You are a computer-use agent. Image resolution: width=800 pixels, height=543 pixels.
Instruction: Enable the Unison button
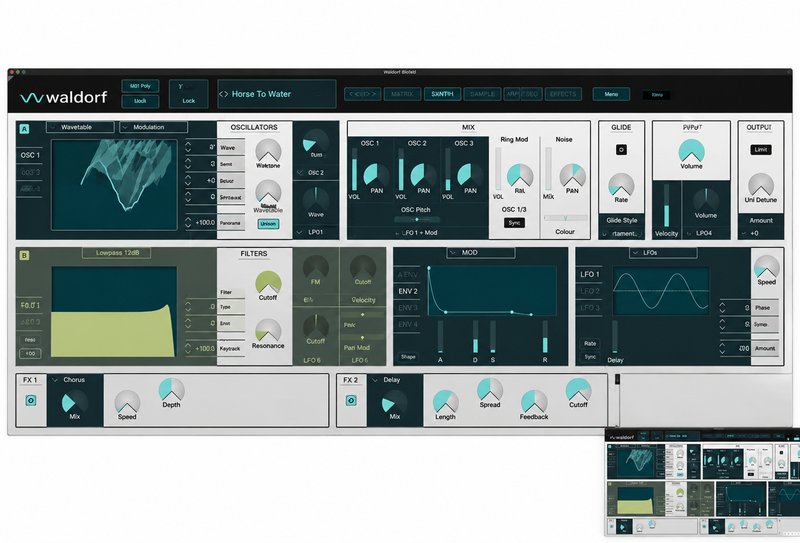coord(268,224)
